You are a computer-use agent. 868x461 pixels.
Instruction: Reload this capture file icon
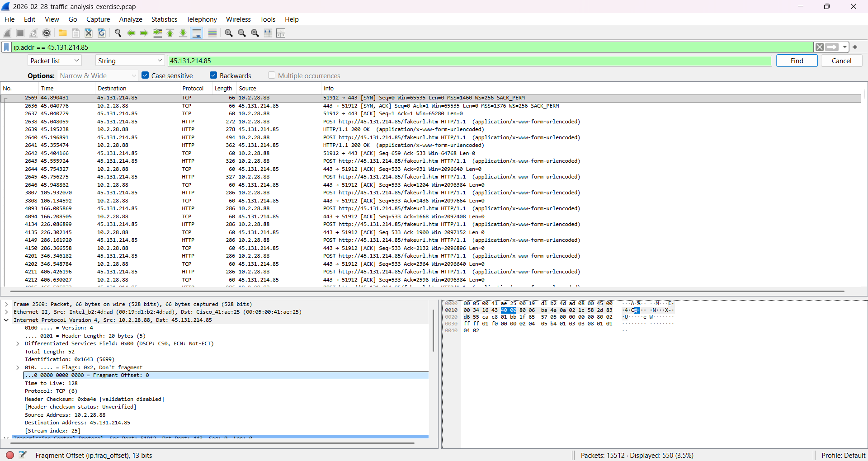pyautogui.click(x=102, y=33)
